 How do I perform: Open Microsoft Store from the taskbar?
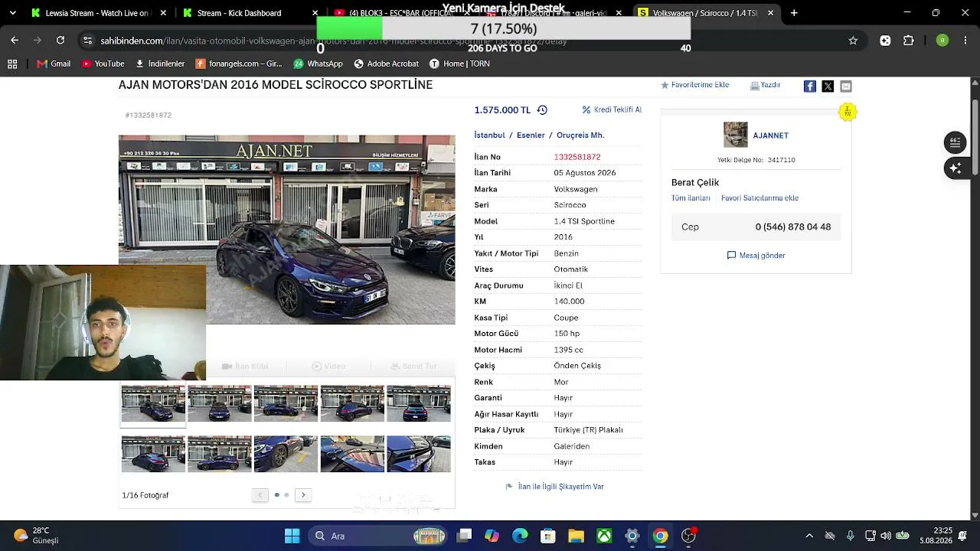[x=547, y=536]
